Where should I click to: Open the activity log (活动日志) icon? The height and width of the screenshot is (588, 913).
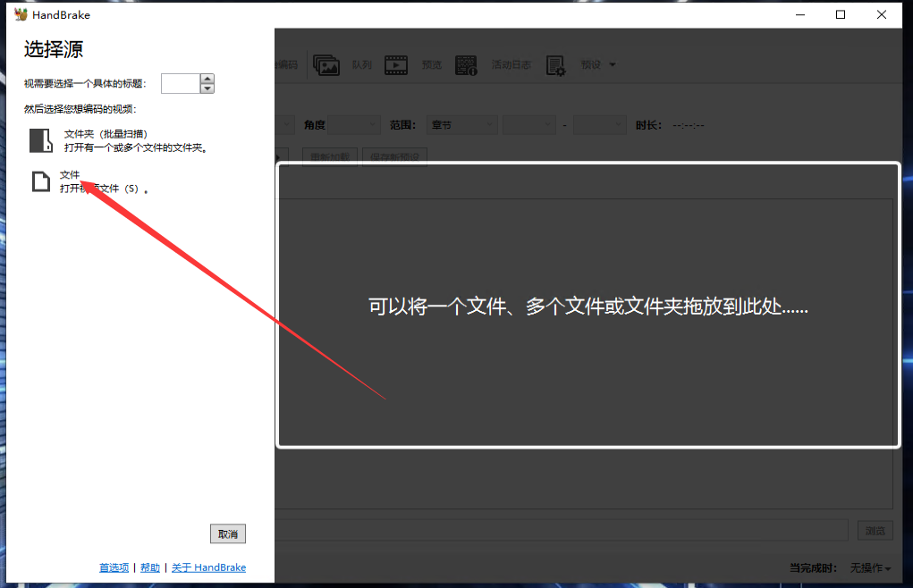pos(466,65)
